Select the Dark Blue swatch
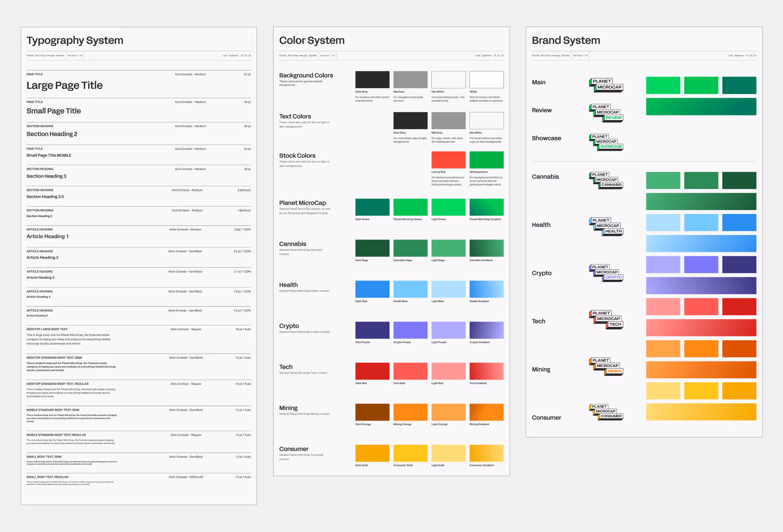The width and height of the screenshot is (783, 532). (372, 289)
